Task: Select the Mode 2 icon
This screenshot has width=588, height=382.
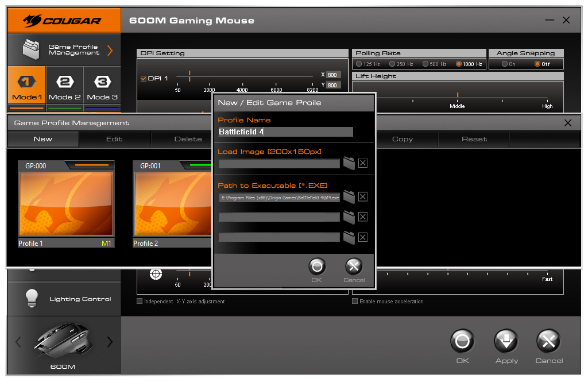Action: 64,82
